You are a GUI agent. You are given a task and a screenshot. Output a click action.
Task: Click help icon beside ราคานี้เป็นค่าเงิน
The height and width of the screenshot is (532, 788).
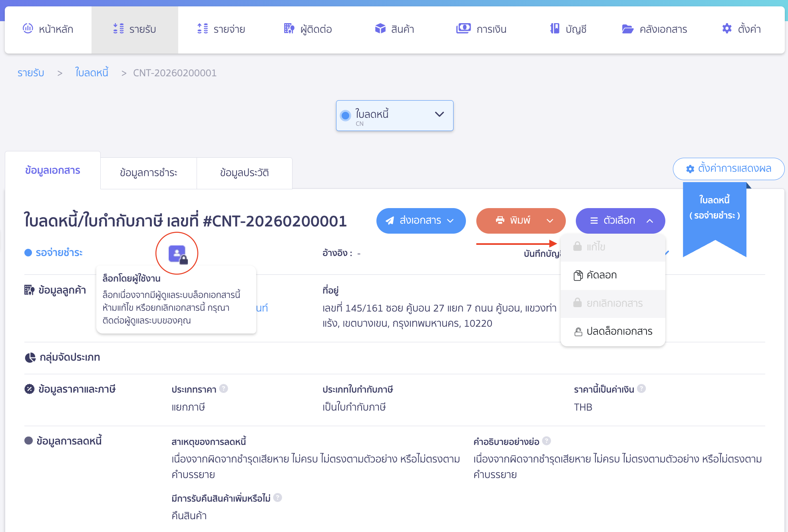[641, 389]
